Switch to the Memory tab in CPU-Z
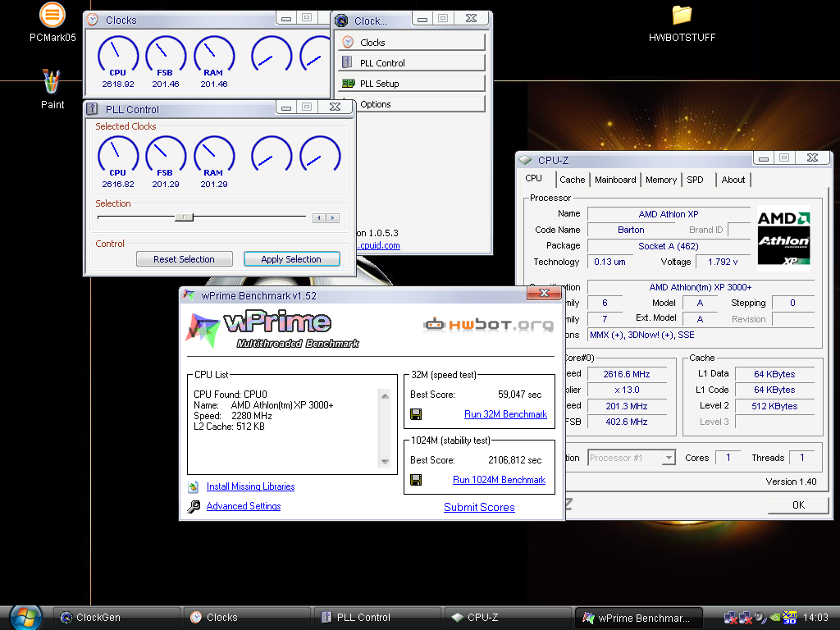 point(661,180)
